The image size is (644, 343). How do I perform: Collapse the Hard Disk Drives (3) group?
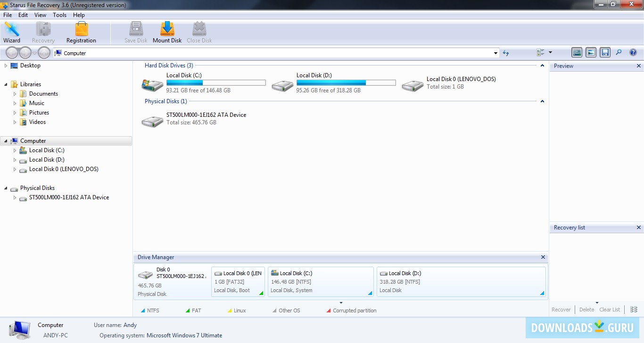pyautogui.click(x=542, y=65)
